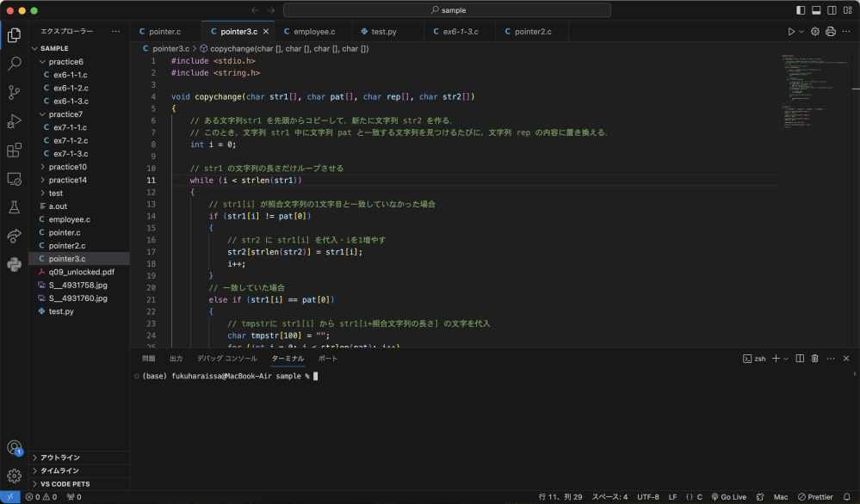The height and width of the screenshot is (504, 860).
Task: Switch to the pointer2.c tab
Action: (x=532, y=32)
